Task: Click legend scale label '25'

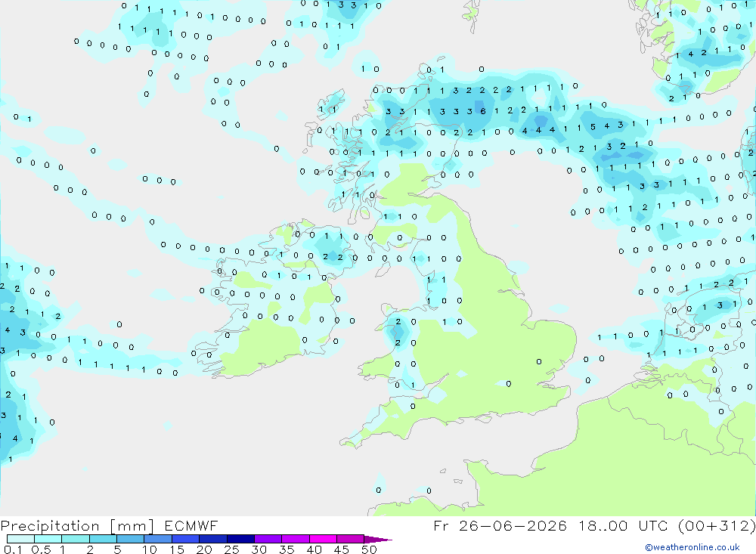Action: tap(231, 549)
